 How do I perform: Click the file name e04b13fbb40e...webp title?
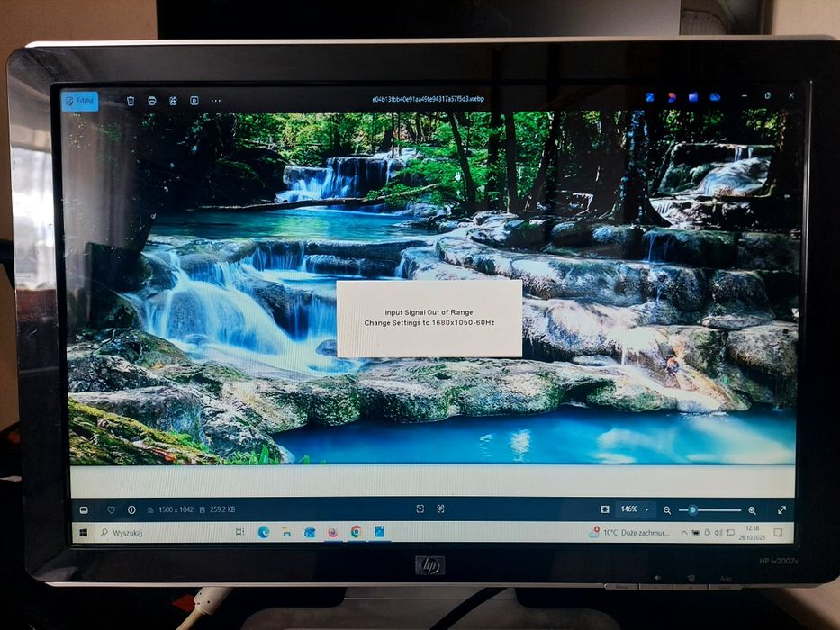428,99
